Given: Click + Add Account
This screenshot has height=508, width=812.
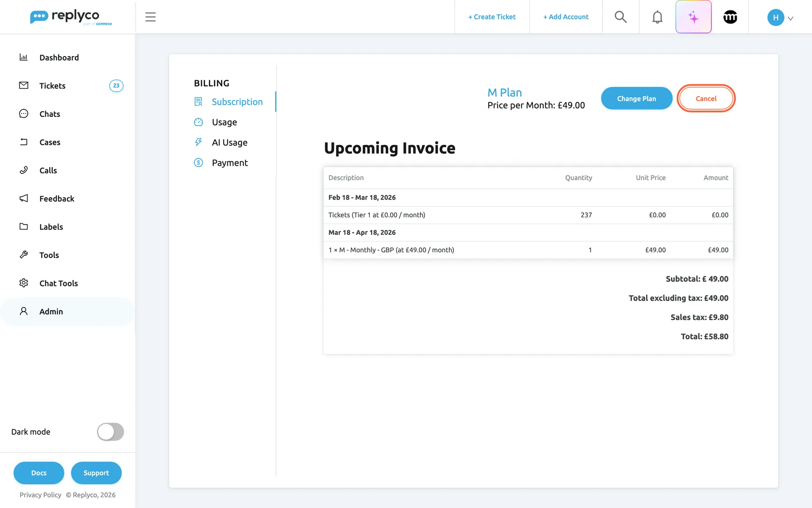Looking at the screenshot, I should [x=566, y=17].
